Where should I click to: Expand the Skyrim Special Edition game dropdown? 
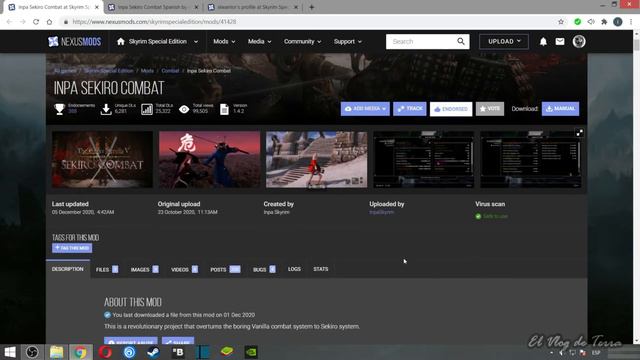pos(196,42)
